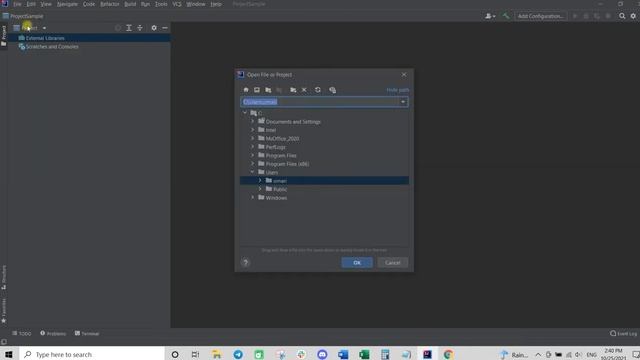
Task: Open Project panel options gear
Action: [154, 28]
